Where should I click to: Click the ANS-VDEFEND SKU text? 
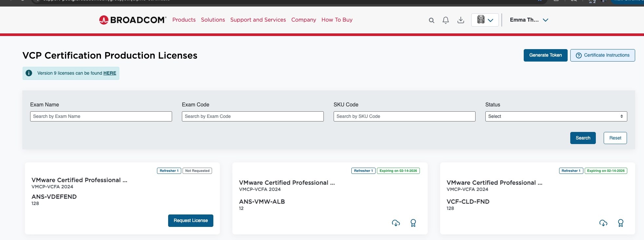click(54, 197)
